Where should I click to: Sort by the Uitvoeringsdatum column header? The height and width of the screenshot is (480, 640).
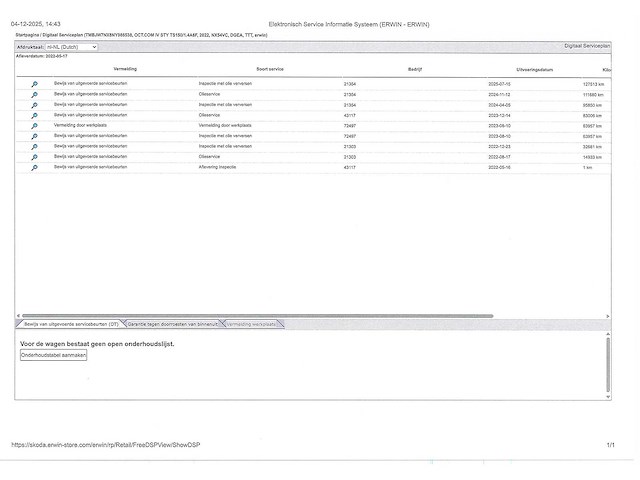point(534,69)
